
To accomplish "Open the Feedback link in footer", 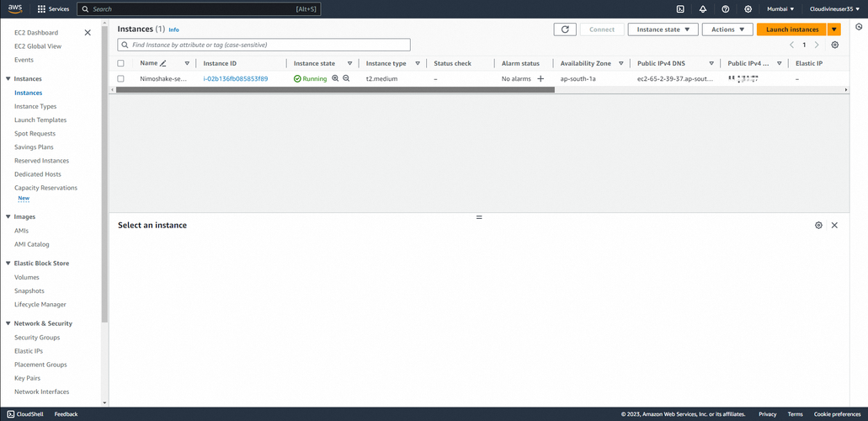I will click(x=66, y=414).
